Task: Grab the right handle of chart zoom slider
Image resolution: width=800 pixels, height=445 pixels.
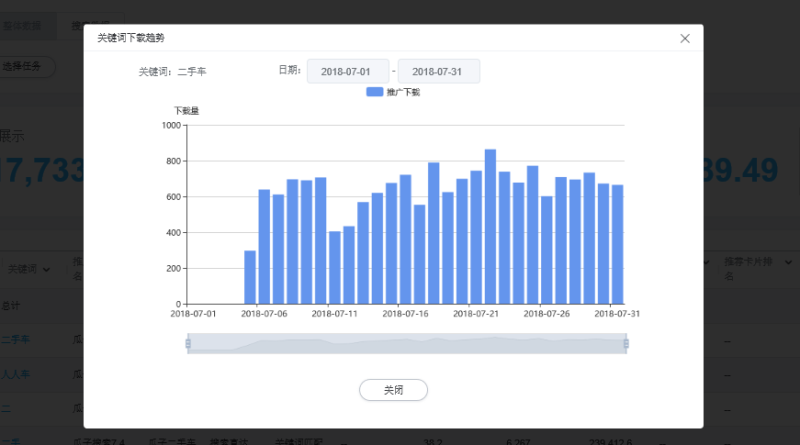Action: click(626, 343)
